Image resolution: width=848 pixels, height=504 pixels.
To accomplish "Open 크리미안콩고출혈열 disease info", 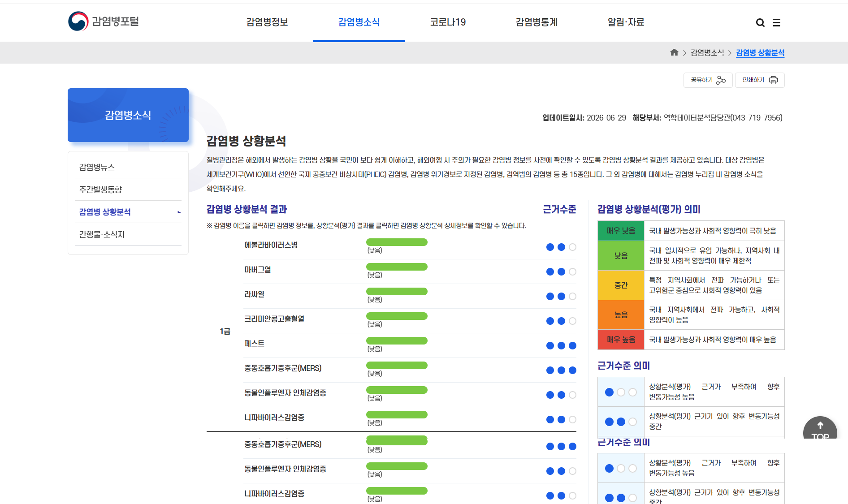I will point(274,319).
